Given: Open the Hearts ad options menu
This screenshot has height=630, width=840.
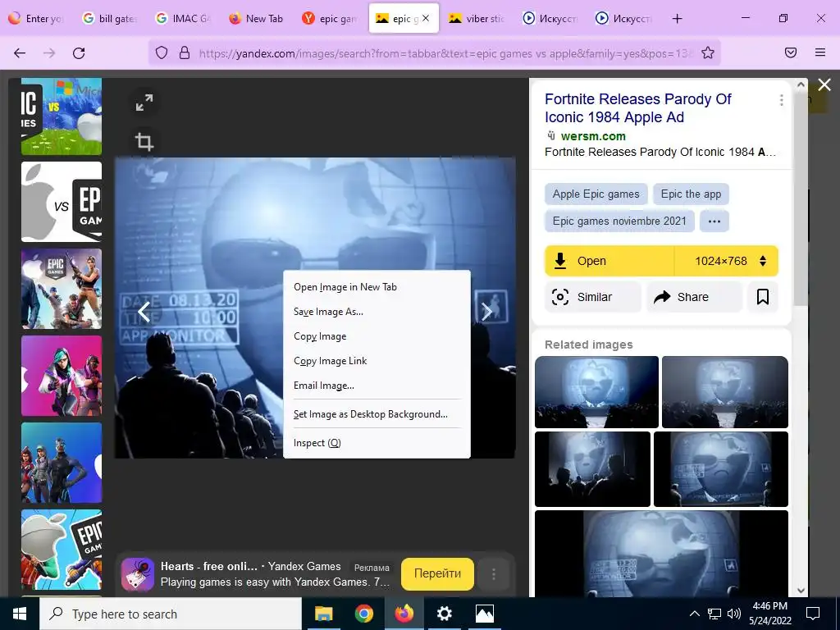Looking at the screenshot, I should coord(493,574).
